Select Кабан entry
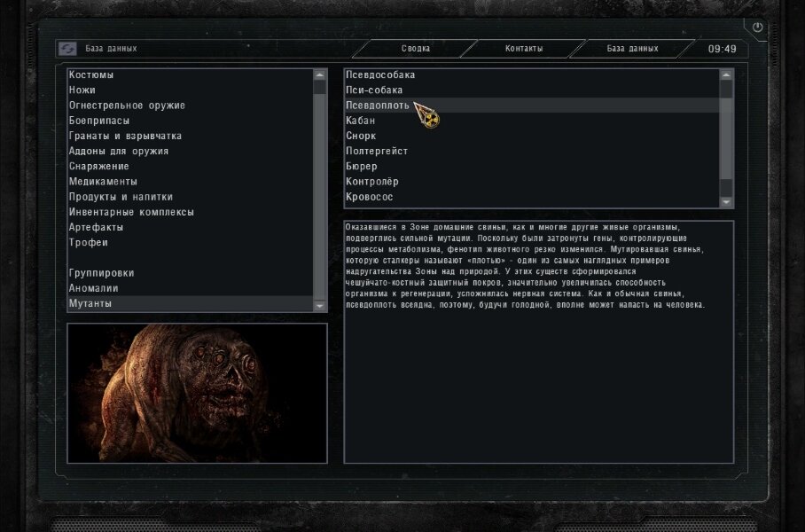The image size is (805, 532). pos(532,121)
